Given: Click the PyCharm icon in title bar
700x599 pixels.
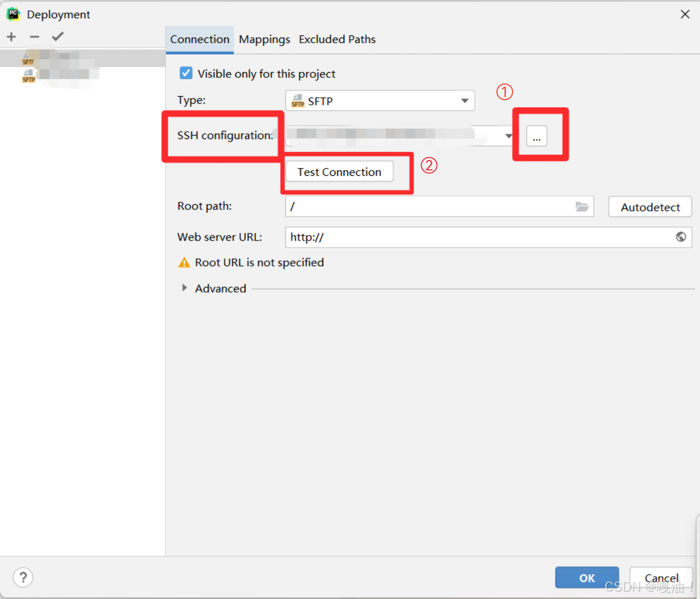Looking at the screenshot, I should pyautogui.click(x=13, y=14).
